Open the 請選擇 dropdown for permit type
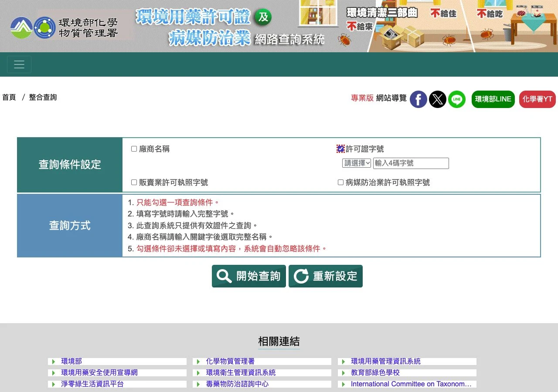 pyautogui.click(x=357, y=163)
